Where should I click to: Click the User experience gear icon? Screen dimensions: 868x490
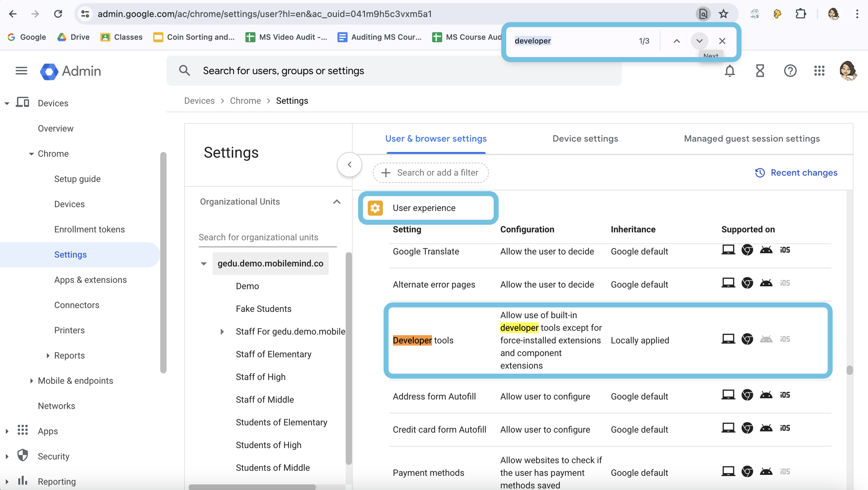point(375,208)
